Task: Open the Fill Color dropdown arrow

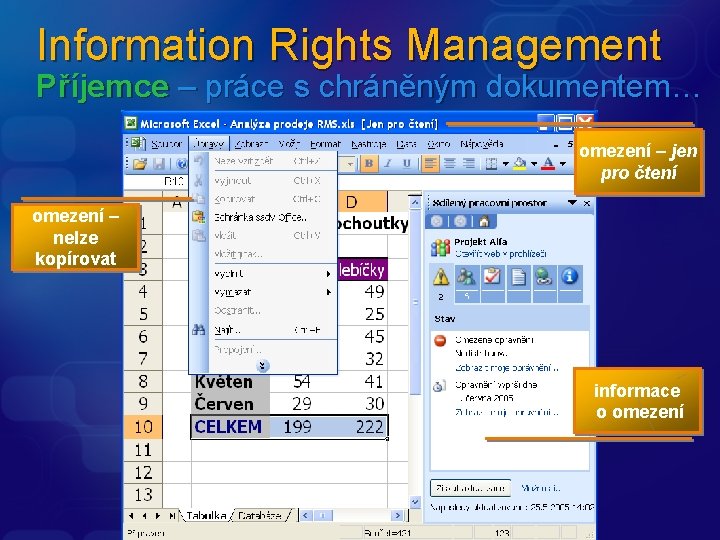Action: (534, 164)
